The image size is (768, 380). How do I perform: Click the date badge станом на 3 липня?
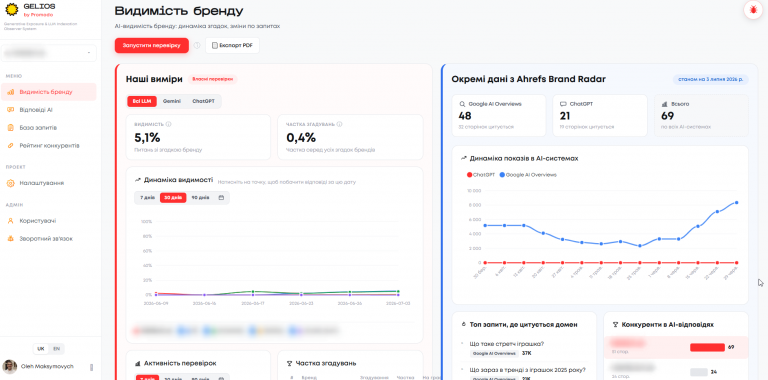point(711,79)
